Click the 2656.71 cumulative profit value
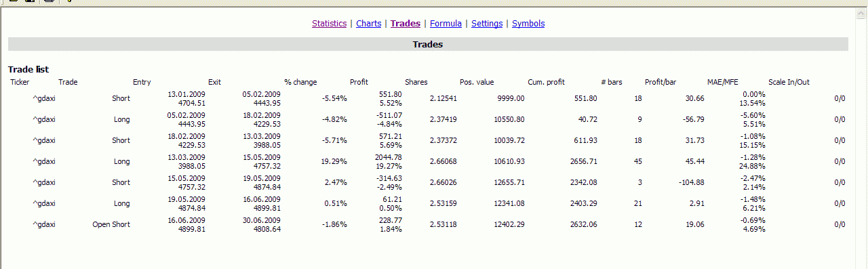Image resolution: width=868 pixels, height=269 pixels. (582, 161)
